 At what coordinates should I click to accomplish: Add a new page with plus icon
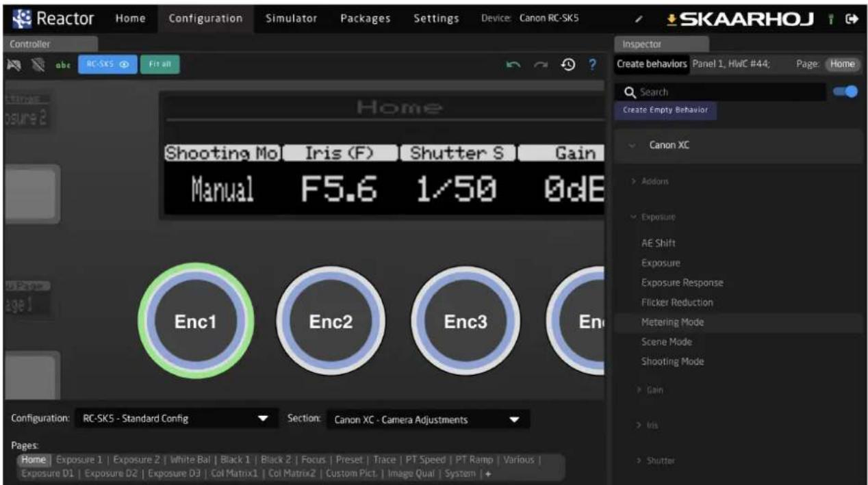tap(488, 473)
